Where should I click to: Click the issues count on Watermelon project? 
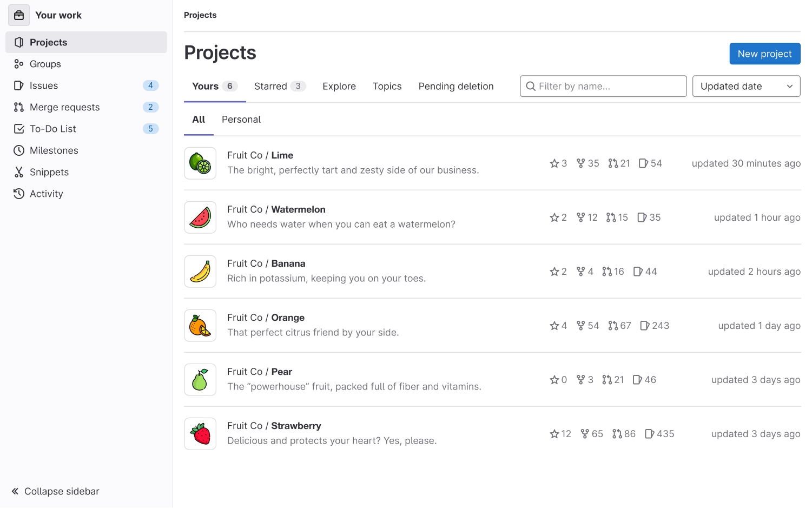pyautogui.click(x=649, y=217)
